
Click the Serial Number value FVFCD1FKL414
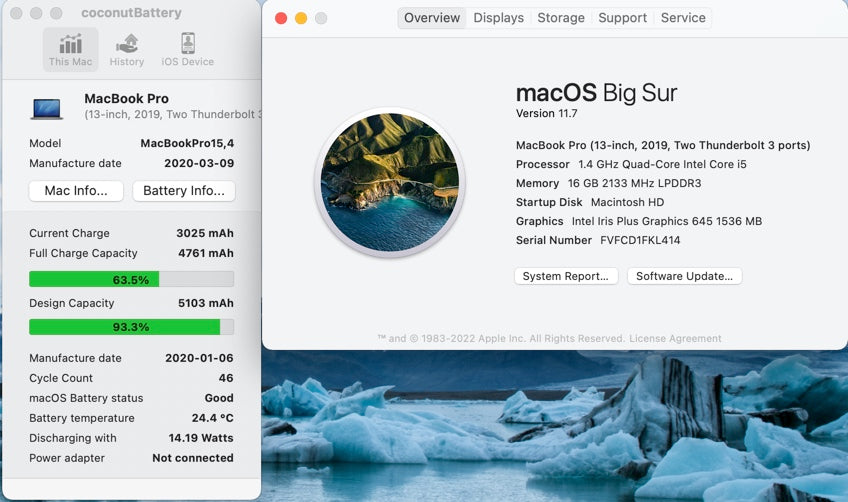point(640,240)
